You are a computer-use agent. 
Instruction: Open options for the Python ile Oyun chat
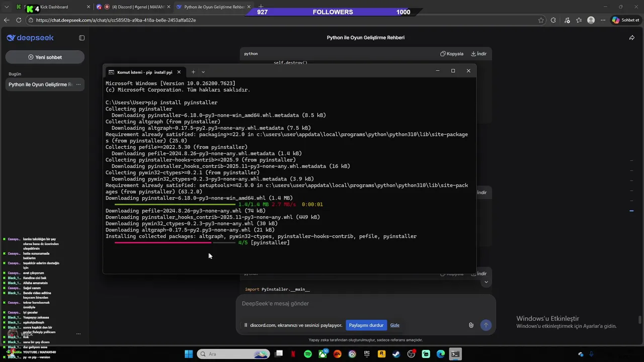pyautogui.click(x=78, y=84)
